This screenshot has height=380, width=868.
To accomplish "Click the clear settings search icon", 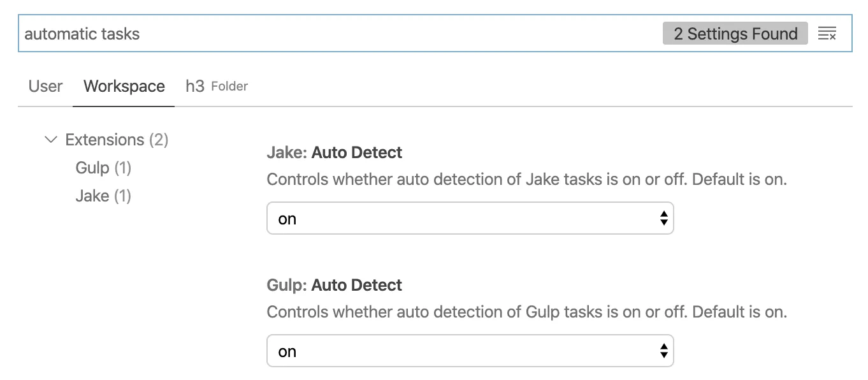I will click(827, 34).
